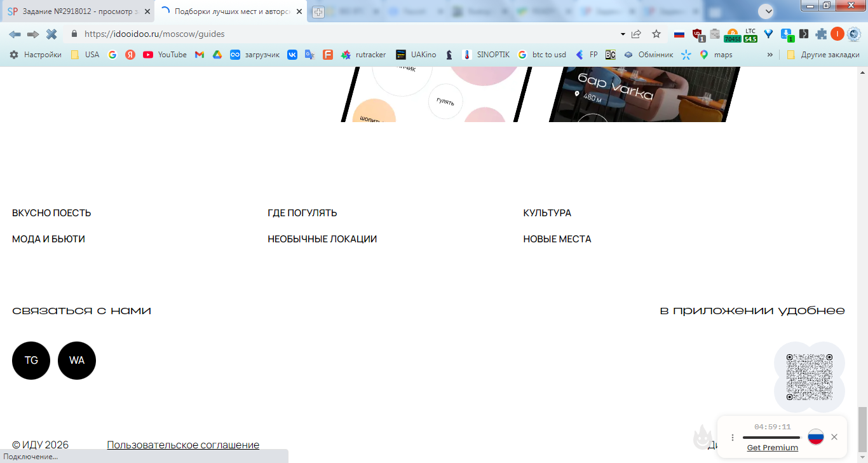Open the btc to usd bookmark

click(x=542, y=55)
